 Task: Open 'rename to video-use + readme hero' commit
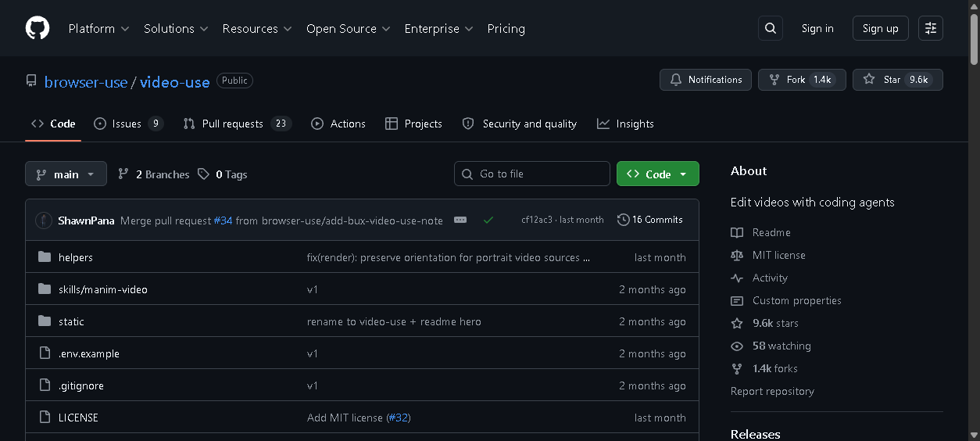click(x=394, y=321)
